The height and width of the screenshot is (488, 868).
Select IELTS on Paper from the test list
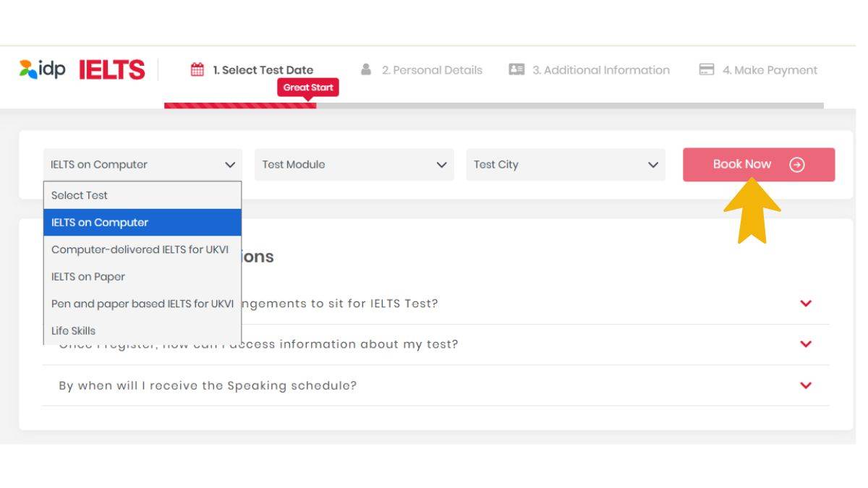(87, 276)
